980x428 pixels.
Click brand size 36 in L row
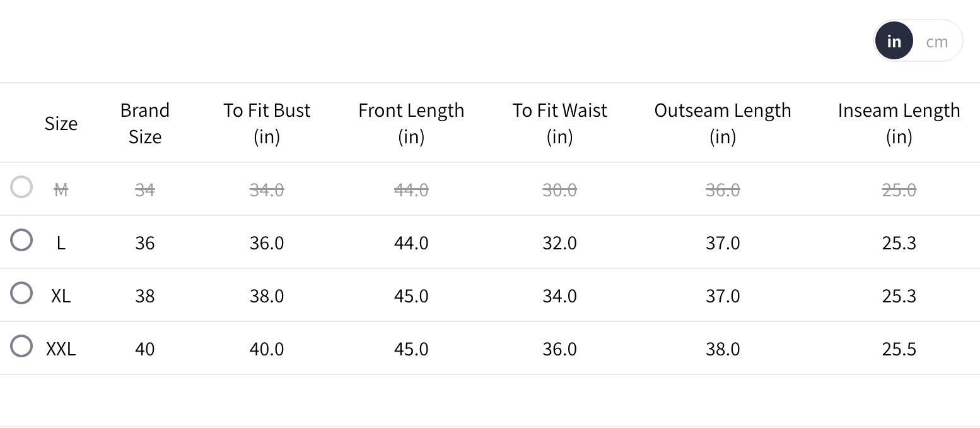point(144,243)
